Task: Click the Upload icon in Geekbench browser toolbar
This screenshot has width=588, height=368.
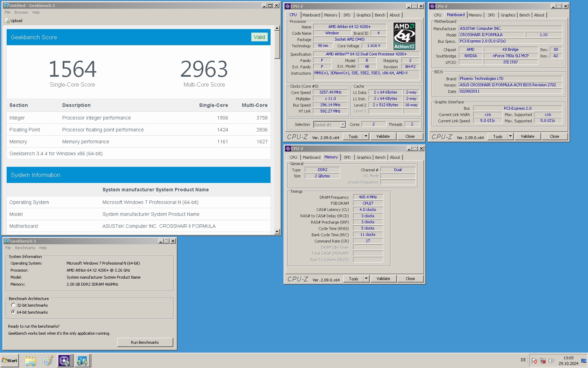Action: click(7, 21)
